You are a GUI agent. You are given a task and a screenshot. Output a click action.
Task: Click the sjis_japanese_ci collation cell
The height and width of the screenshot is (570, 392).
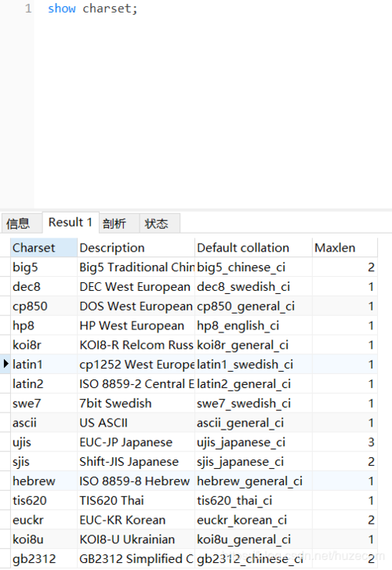pos(253,462)
